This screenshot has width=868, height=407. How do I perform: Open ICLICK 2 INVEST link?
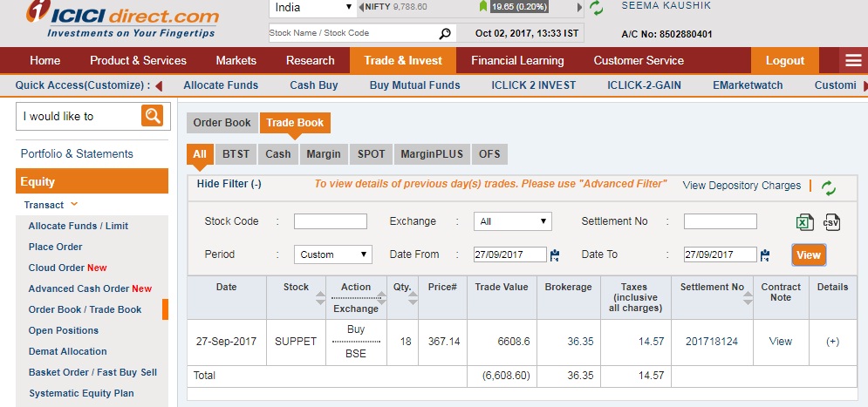tap(534, 85)
